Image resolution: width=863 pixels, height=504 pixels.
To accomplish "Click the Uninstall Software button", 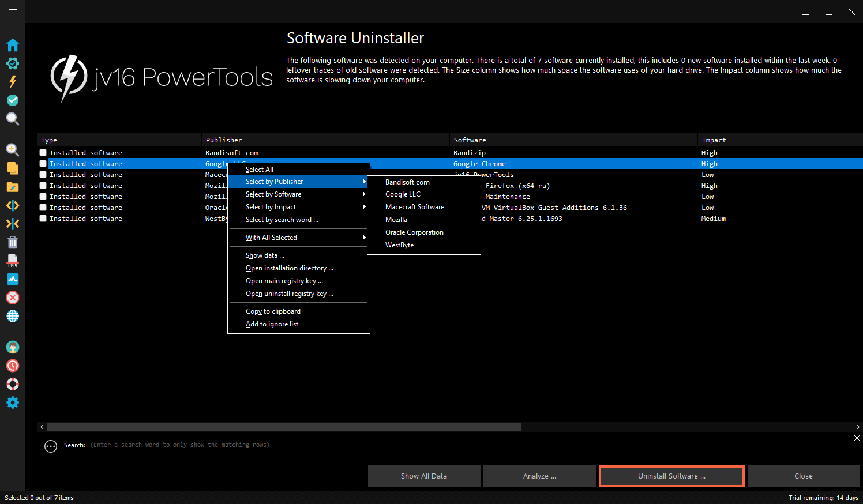I will [x=671, y=476].
